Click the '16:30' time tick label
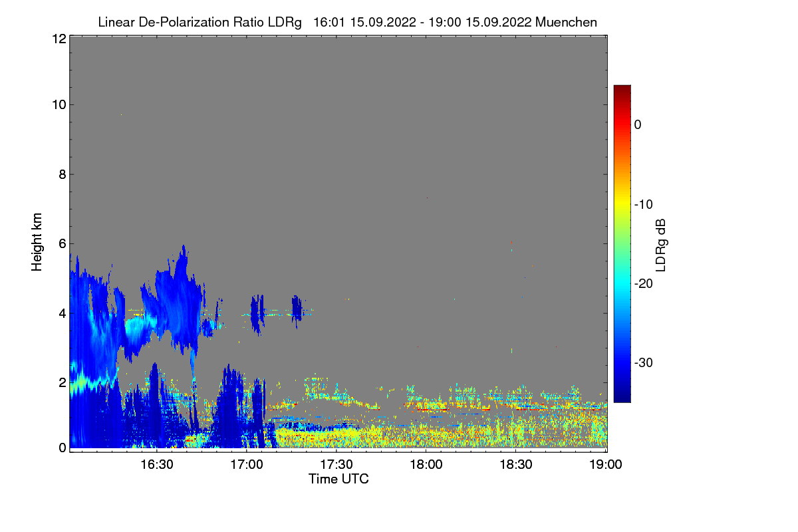The height and width of the screenshot is (532, 798). coord(158,464)
